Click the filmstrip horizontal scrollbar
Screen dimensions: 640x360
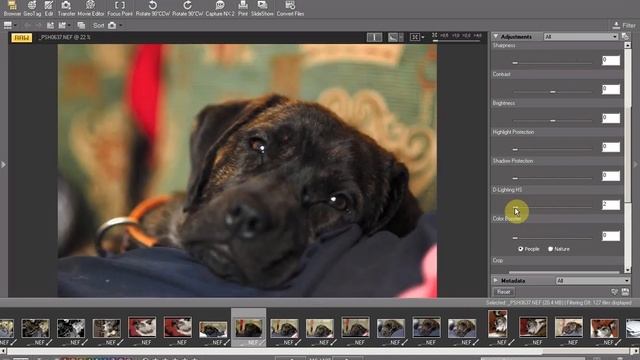tap(320, 351)
